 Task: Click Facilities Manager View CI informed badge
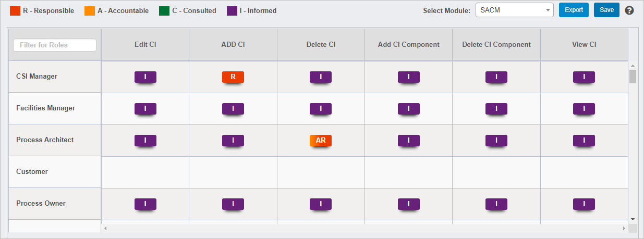click(584, 109)
